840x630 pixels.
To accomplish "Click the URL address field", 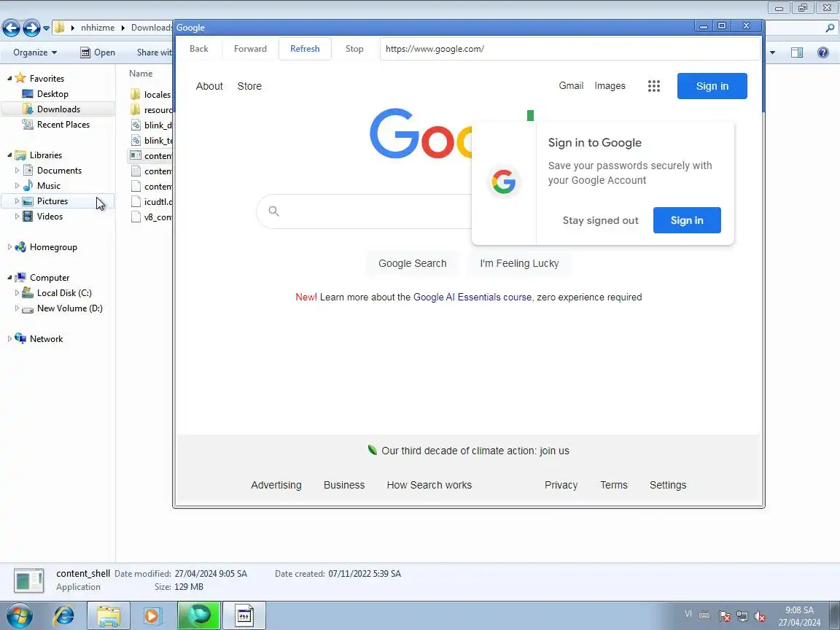I will pyautogui.click(x=569, y=49).
